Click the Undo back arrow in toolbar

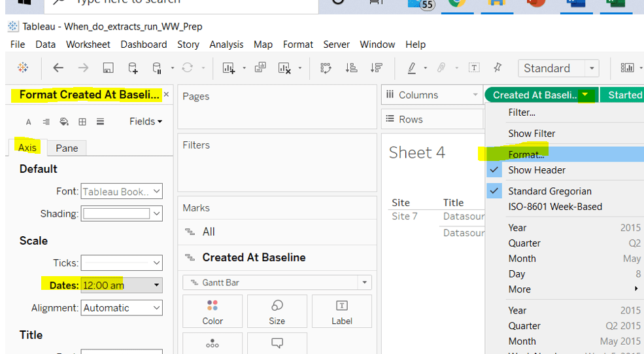click(58, 68)
